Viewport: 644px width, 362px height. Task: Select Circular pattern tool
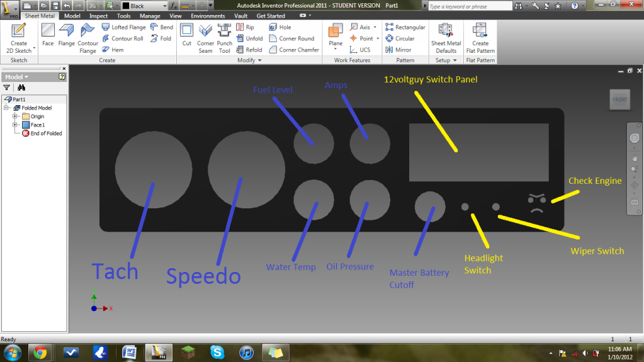click(x=400, y=38)
